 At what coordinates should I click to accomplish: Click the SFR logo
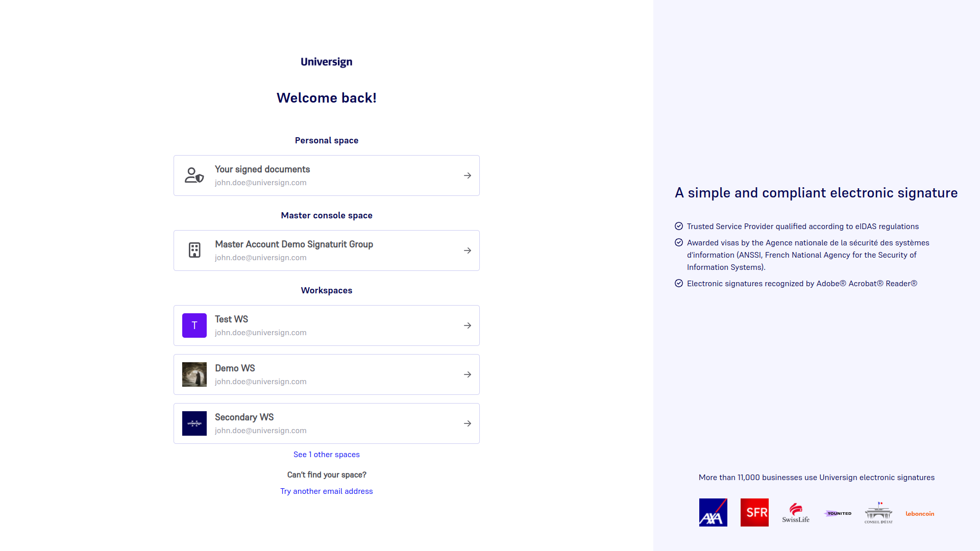pos(754,512)
